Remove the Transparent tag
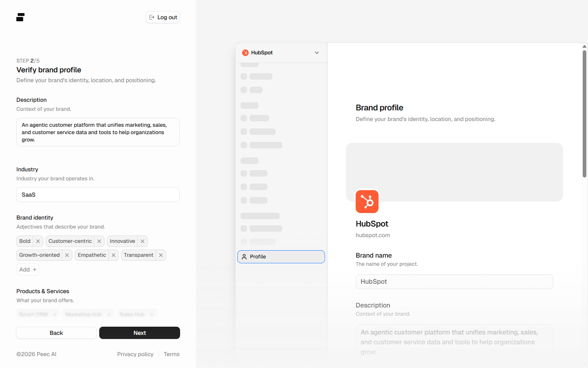 pyautogui.click(x=161, y=255)
